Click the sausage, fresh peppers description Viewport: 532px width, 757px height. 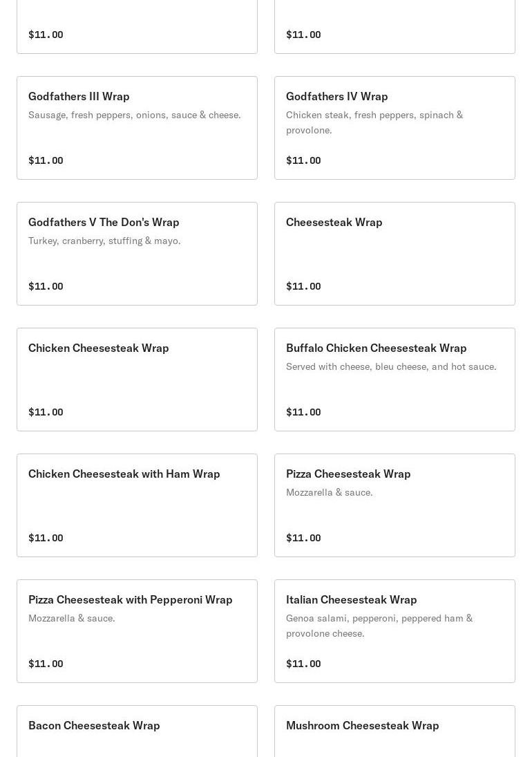[x=135, y=115]
